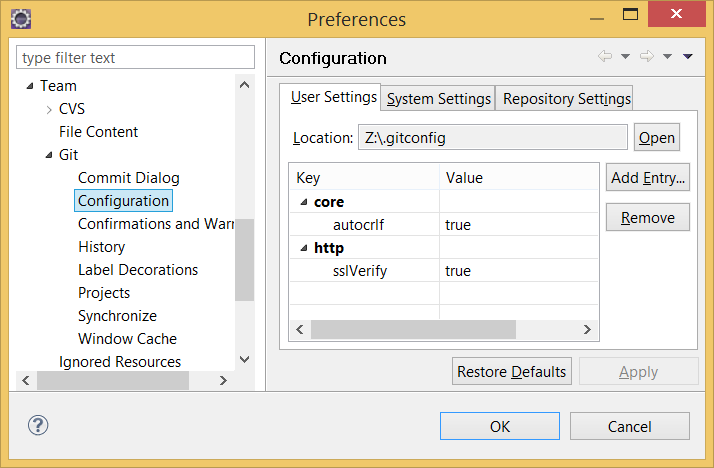Click tree vertical scrollbar down arrow
The image size is (714, 468).
click(x=245, y=360)
